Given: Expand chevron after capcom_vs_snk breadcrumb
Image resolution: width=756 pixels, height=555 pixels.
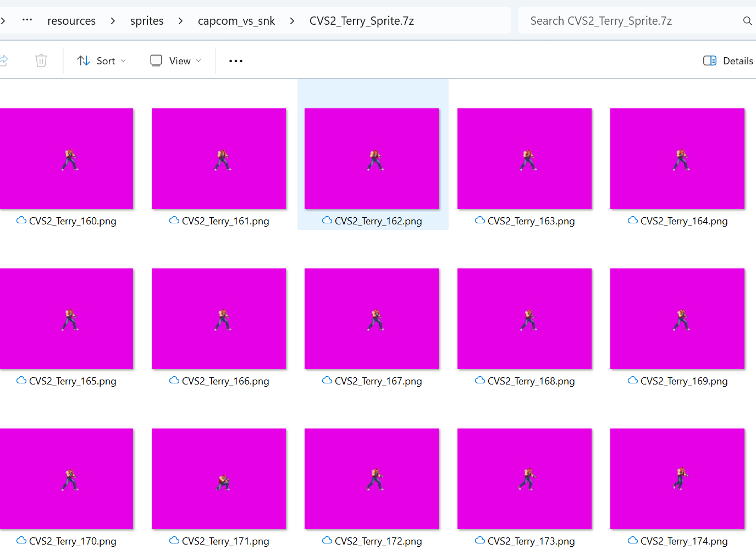Looking at the screenshot, I should pyautogui.click(x=292, y=21).
